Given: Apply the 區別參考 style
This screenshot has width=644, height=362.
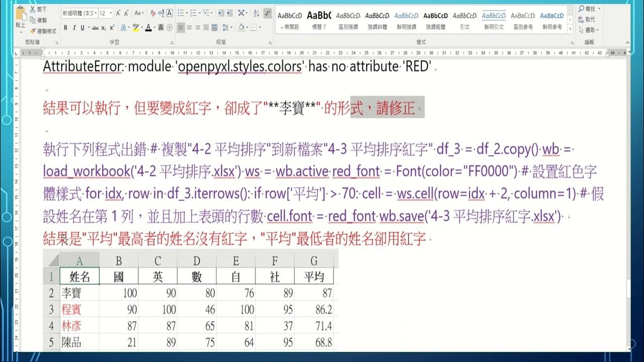Looking at the screenshot, I should 523,21.
